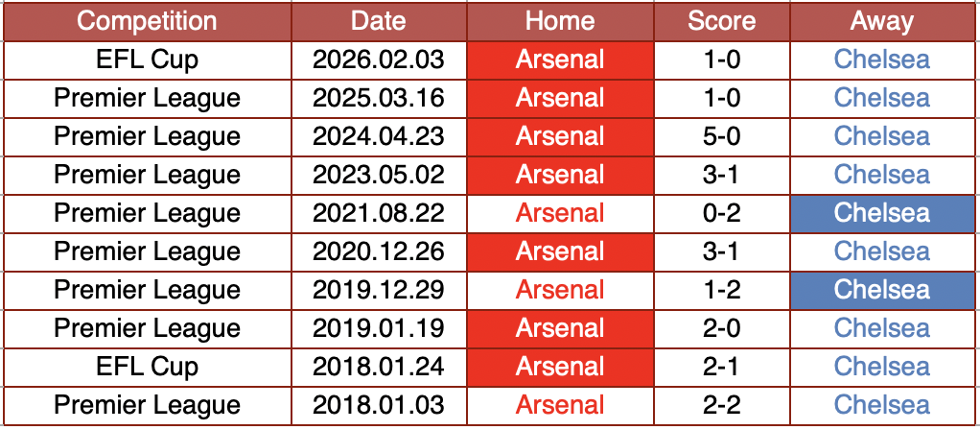Select the 2020.12.26 date cell
This screenshot has height=430, width=980.
379,251
